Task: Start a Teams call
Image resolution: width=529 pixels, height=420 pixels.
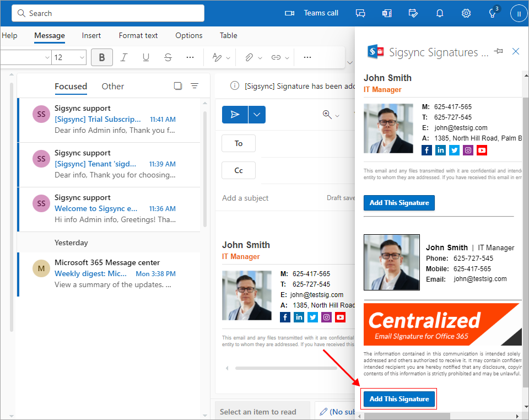Action: tap(311, 13)
